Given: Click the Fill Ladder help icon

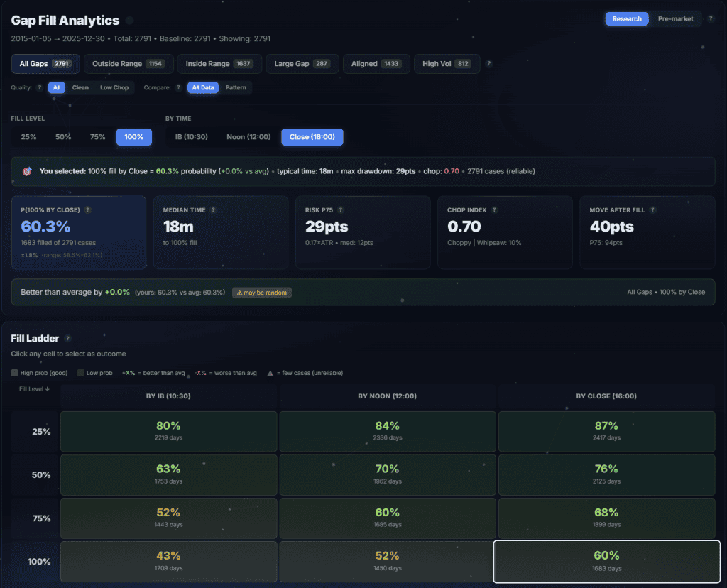Looking at the screenshot, I should tap(67, 339).
